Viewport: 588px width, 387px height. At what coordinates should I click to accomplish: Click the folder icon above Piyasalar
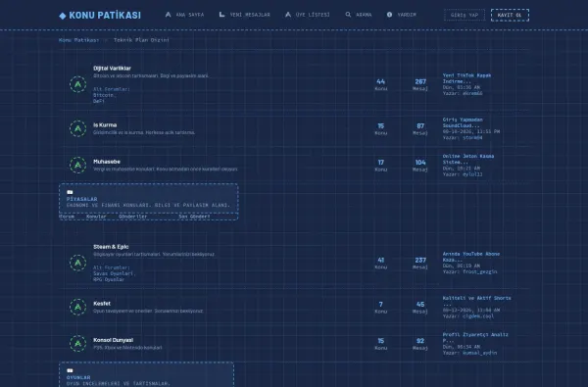tap(70, 192)
